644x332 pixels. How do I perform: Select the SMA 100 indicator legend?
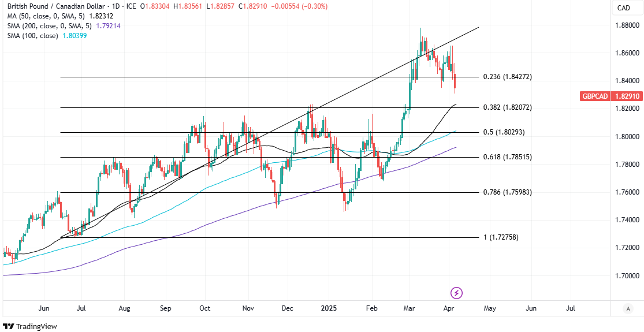(39, 36)
